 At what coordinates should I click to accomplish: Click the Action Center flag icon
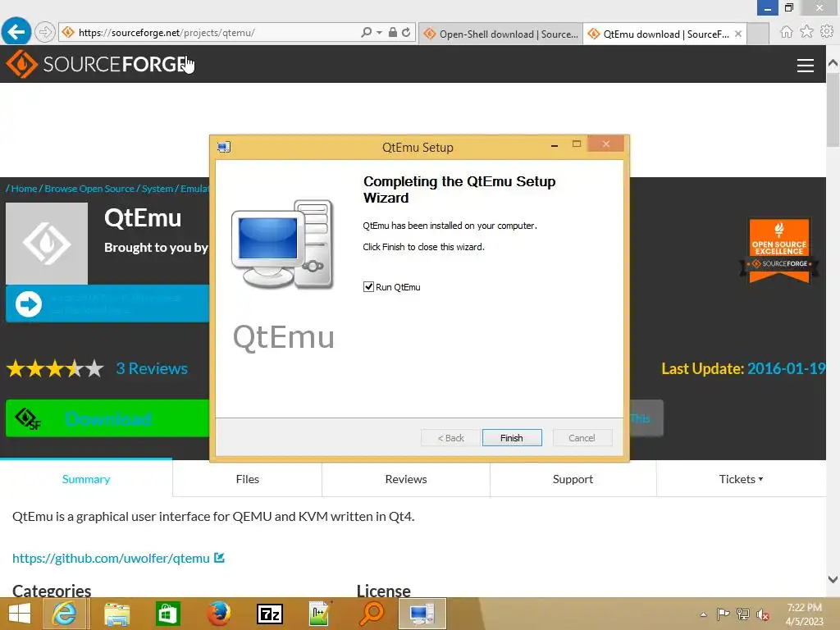pyautogui.click(x=723, y=614)
